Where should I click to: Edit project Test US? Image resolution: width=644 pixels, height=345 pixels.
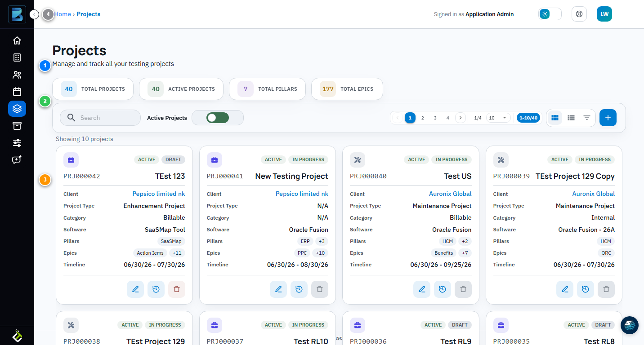422,289
